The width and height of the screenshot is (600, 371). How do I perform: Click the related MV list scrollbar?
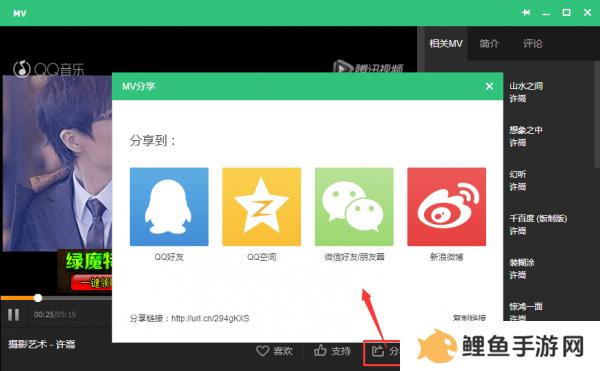597,114
